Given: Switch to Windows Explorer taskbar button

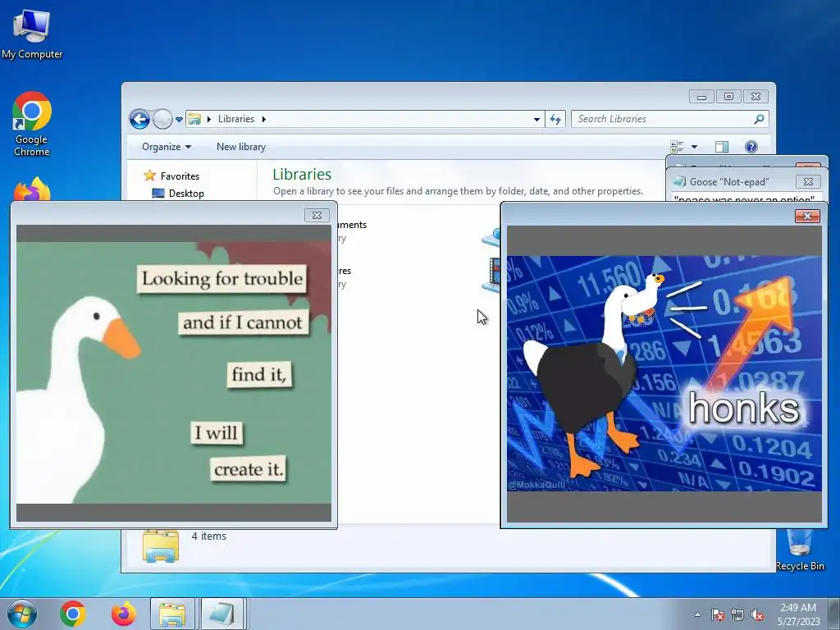Looking at the screenshot, I should click(x=172, y=614).
